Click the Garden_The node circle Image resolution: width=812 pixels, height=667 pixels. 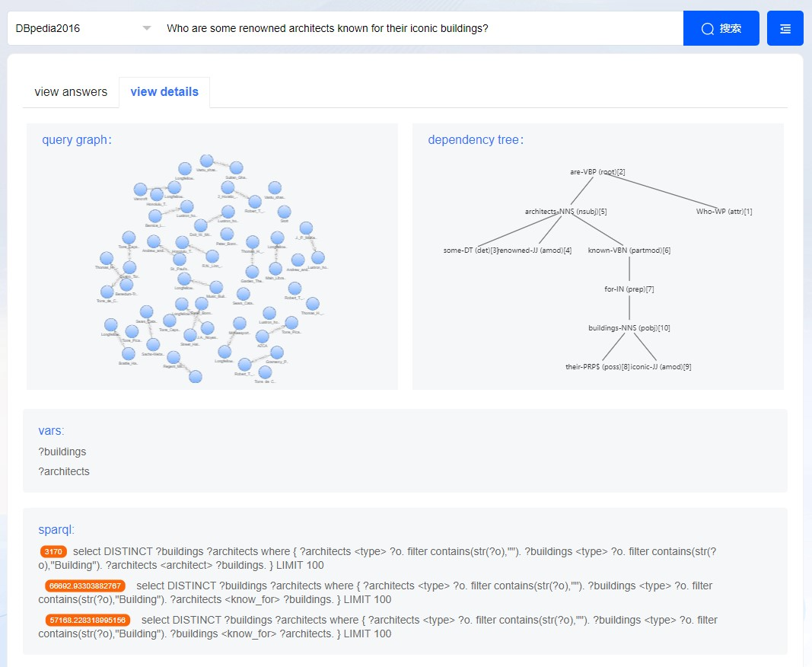coord(252,272)
